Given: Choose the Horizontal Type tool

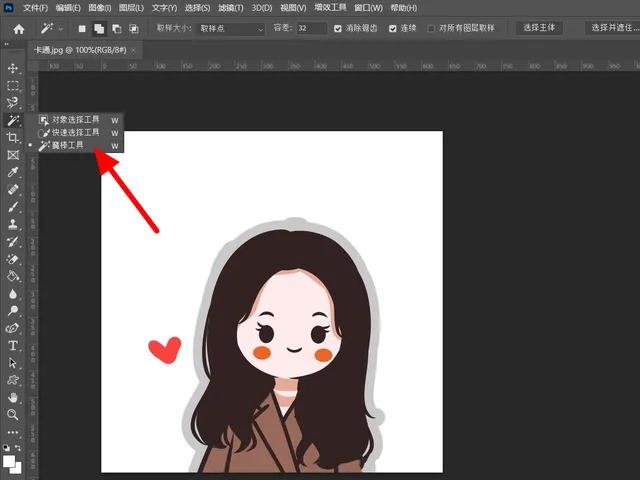Looking at the screenshot, I should (13, 345).
